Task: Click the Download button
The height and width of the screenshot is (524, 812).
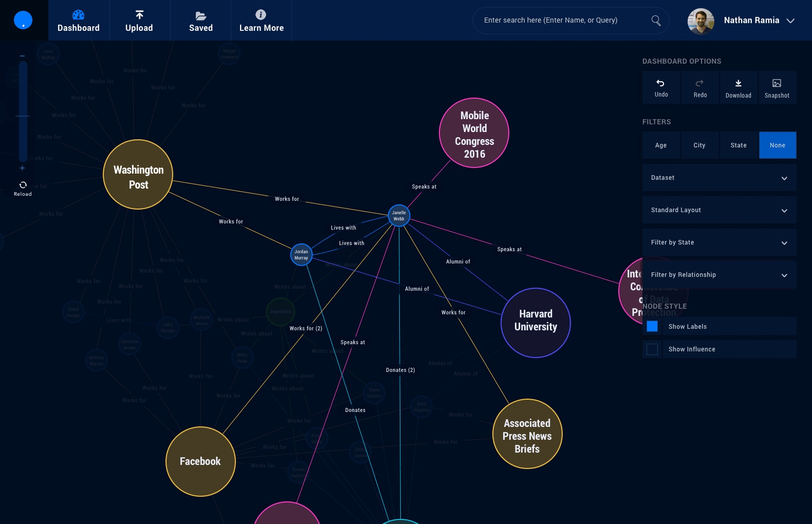Action: pyautogui.click(x=739, y=88)
